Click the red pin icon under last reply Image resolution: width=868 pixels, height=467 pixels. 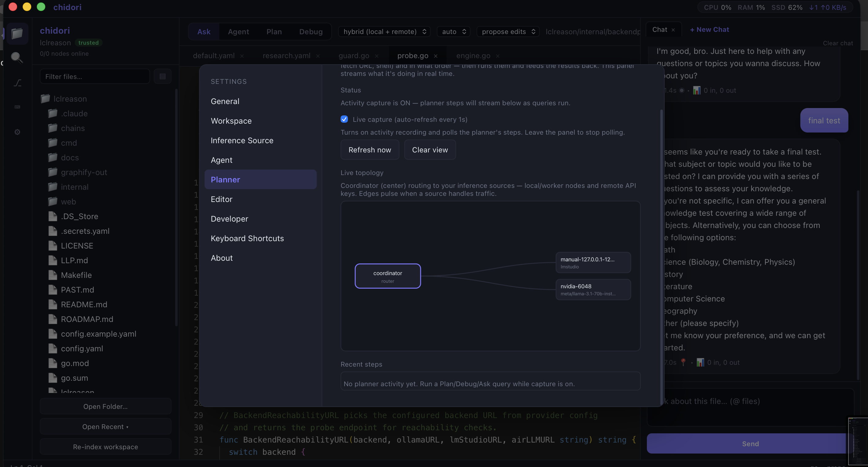683,362
